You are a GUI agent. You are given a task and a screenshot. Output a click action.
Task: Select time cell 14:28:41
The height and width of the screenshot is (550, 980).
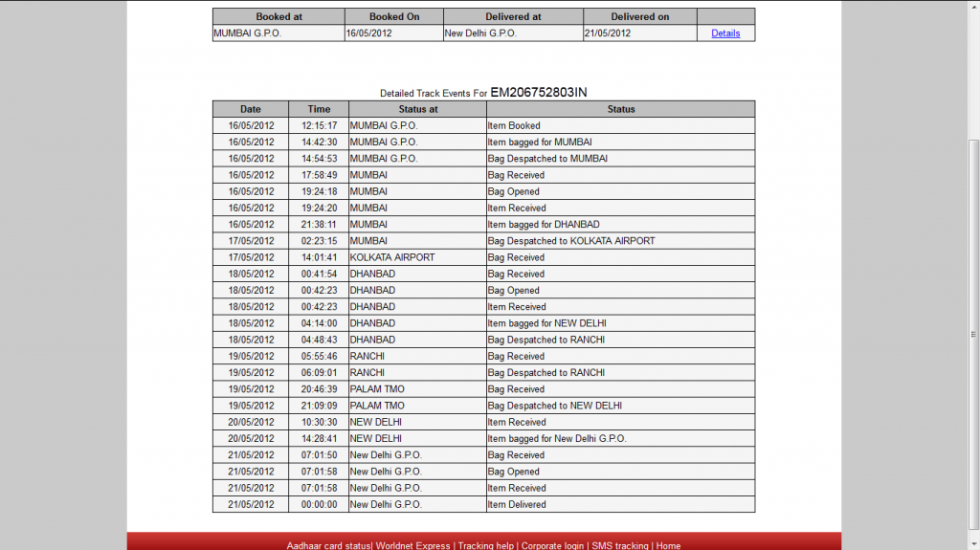[x=319, y=439]
